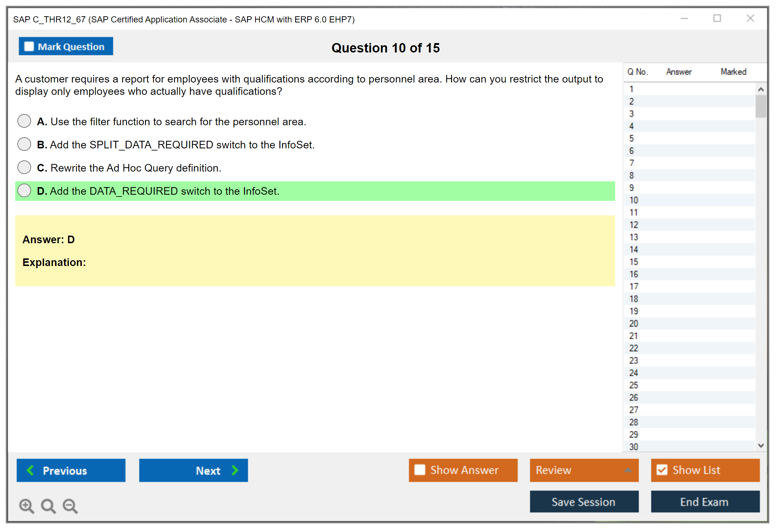
Task: Close the exam window
Action: pyautogui.click(x=750, y=18)
